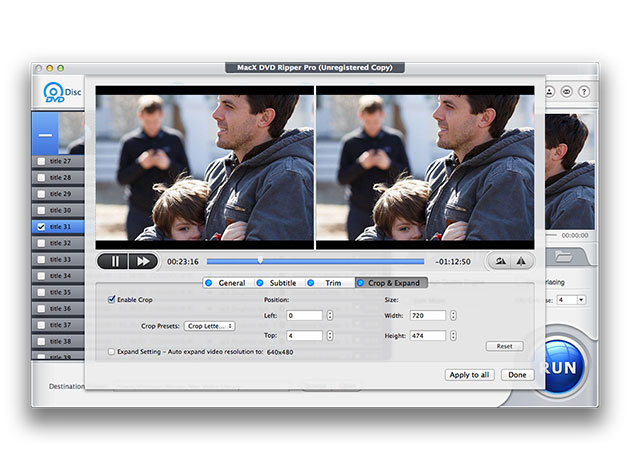Image resolution: width=630 pixels, height=473 pixels.
Task: Click the Reset button
Action: pyautogui.click(x=504, y=346)
